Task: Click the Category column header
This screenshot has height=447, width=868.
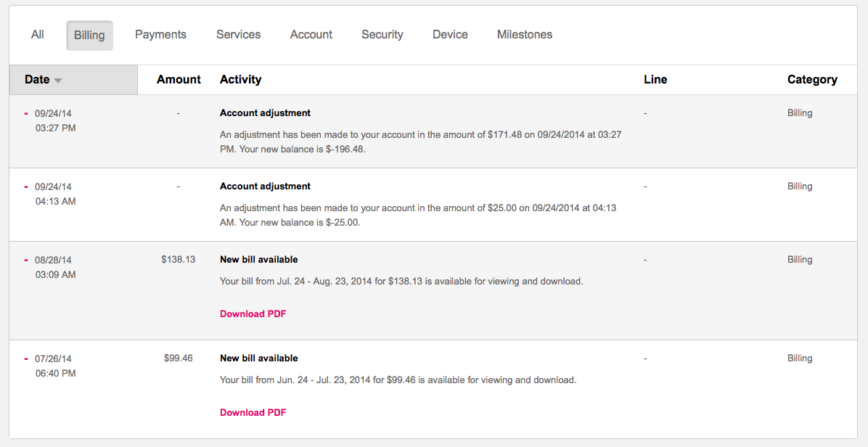Action: 812,80
